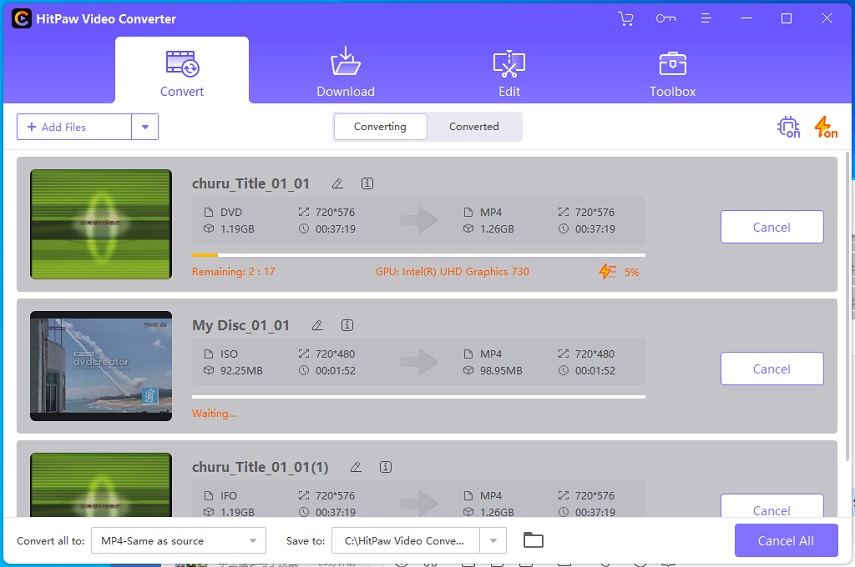
Task: Cancel conversion of churu_Title_01_01(1)
Action: tap(772, 506)
